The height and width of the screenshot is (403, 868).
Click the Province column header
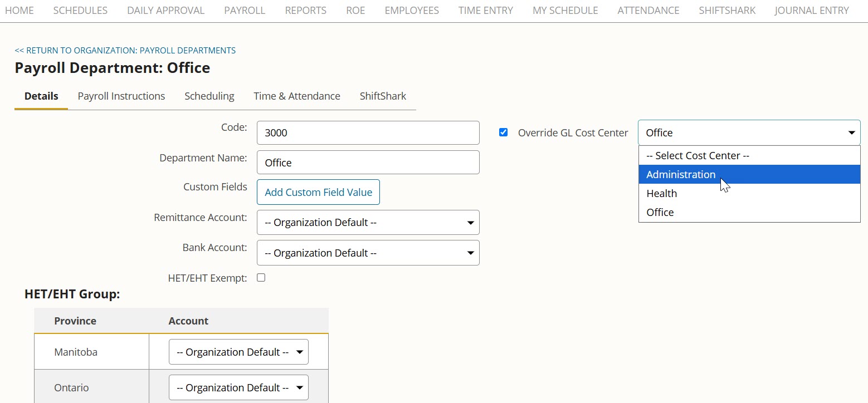tap(75, 321)
